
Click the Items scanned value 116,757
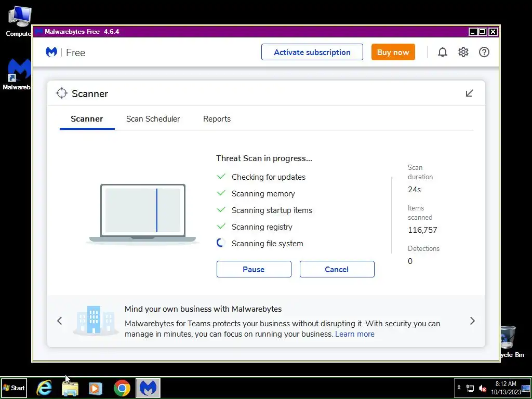click(x=422, y=230)
